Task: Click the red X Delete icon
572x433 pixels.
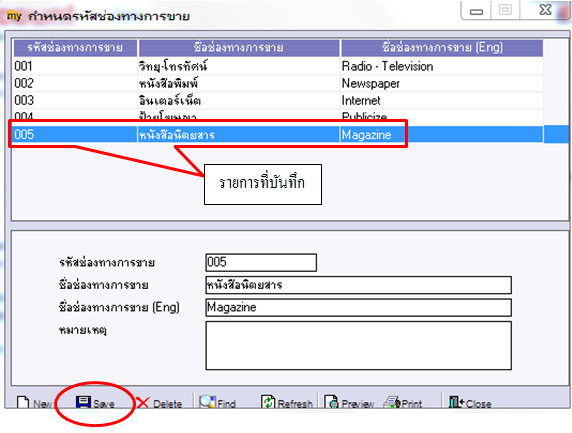Action: [x=143, y=403]
